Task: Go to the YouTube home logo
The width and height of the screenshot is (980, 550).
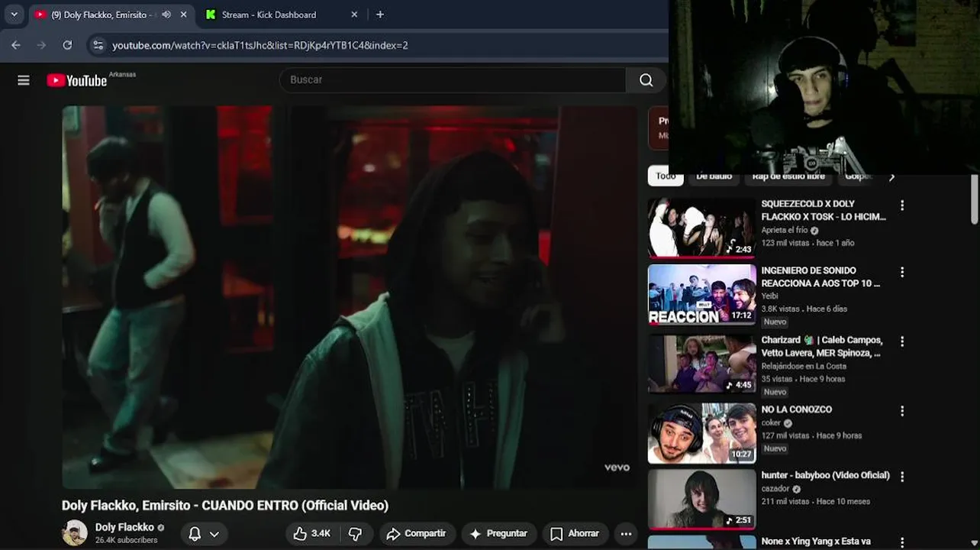Action: pos(76,80)
